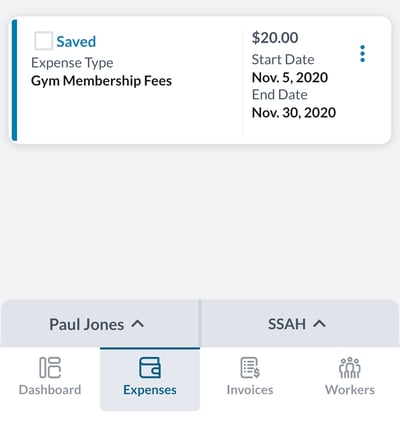Tap the Workers people icon

click(x=350, y=368)
